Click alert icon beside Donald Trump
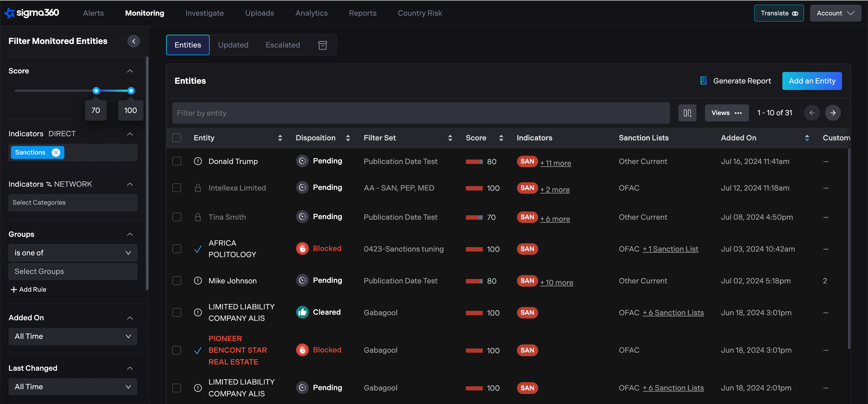Image resolution: width=868 pixels, height=404 pixels. [x=198, y=161]
